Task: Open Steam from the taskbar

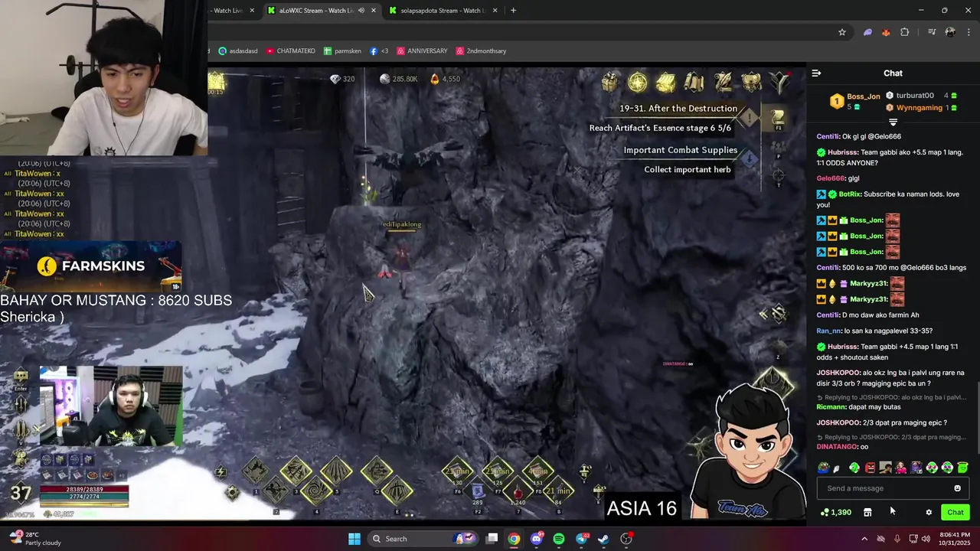Action: pyautogui.click(x=603, y=539)
